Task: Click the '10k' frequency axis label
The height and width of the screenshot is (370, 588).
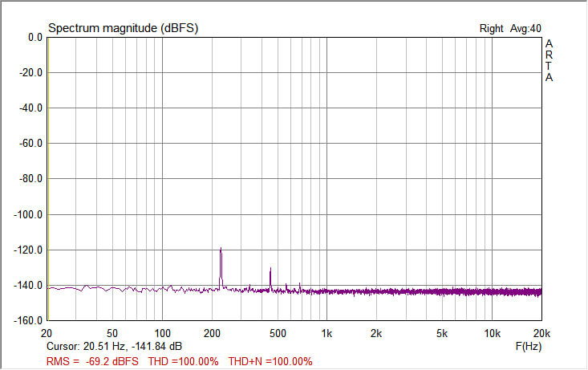Action: point(492,333)
